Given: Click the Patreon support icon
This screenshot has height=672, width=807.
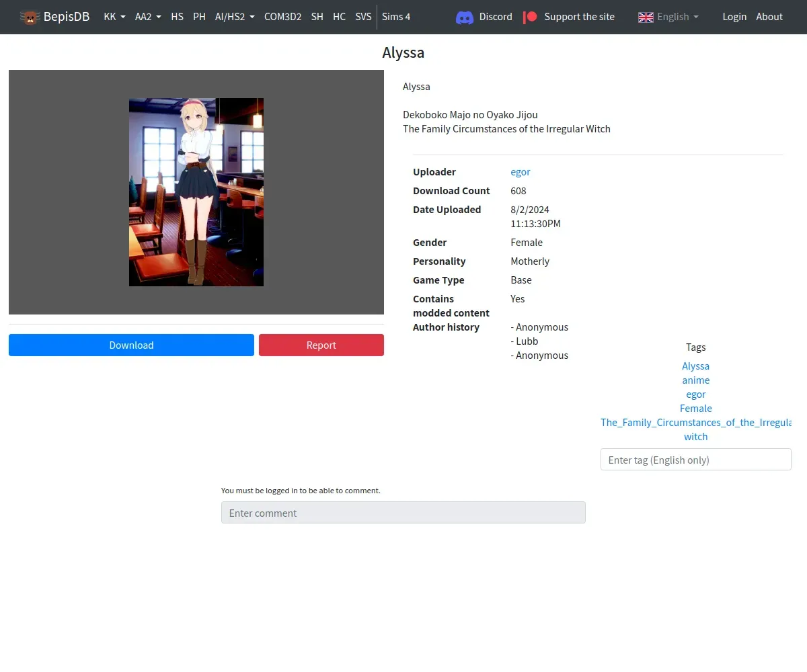Looking at the screenshot, I should [x=531, y=17].
